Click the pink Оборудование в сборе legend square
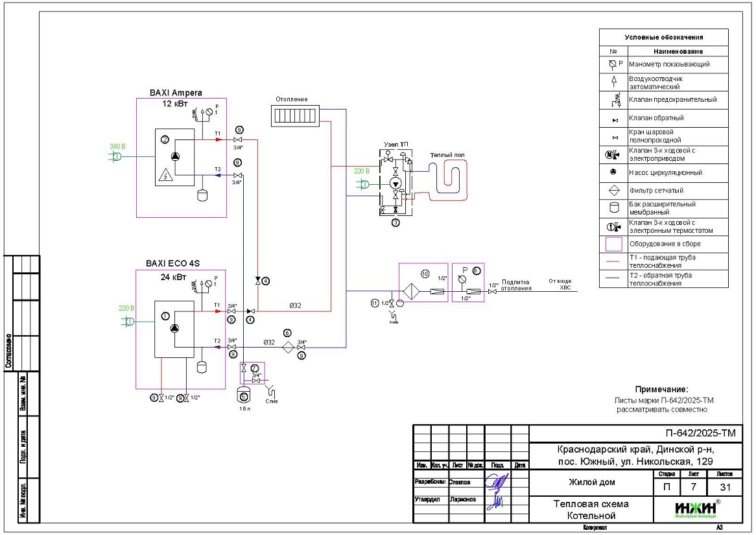This screenshot has height=535, width=756. click(x=613, y=244)
